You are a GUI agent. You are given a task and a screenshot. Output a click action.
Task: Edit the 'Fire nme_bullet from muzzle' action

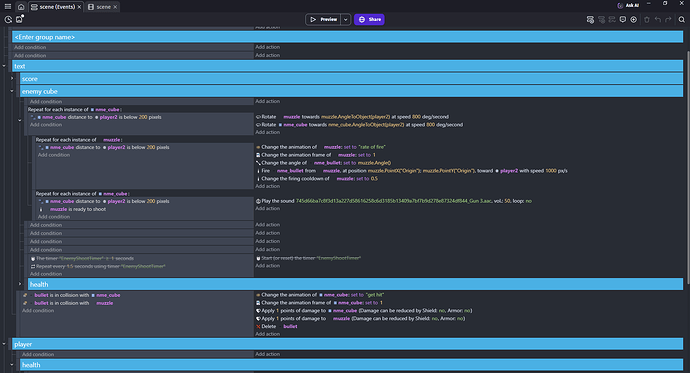click(x=412, y=171)
